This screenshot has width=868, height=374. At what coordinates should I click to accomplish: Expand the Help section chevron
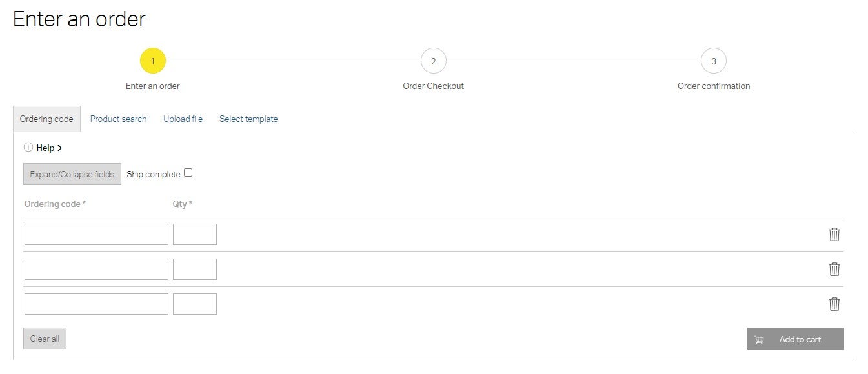59,148
